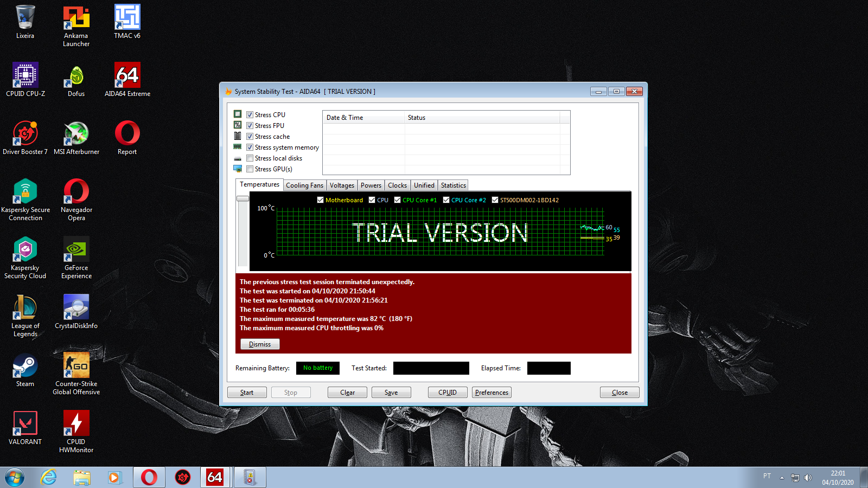Click the Status column header

tap(482, 118)
